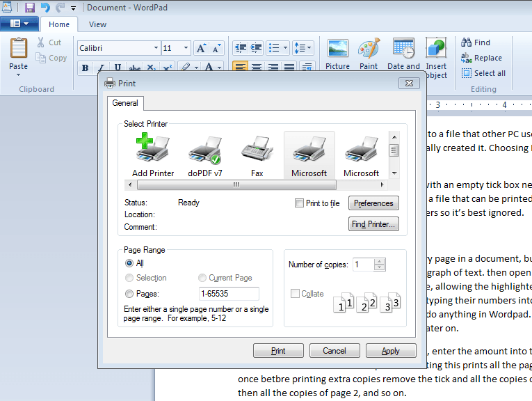Click the Print button
Viewport: 532px width, 401px height.
tap(278, 351)
